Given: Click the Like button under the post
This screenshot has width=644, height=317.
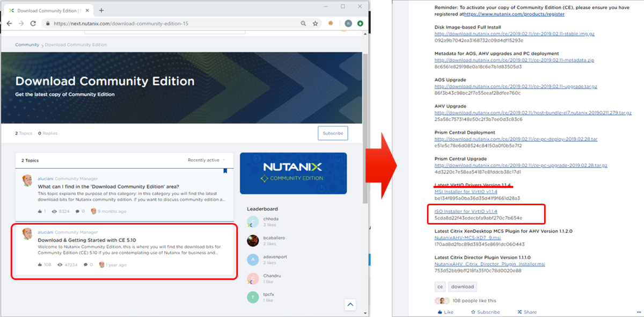Looking at the screenshot, I should coord(445,312).
